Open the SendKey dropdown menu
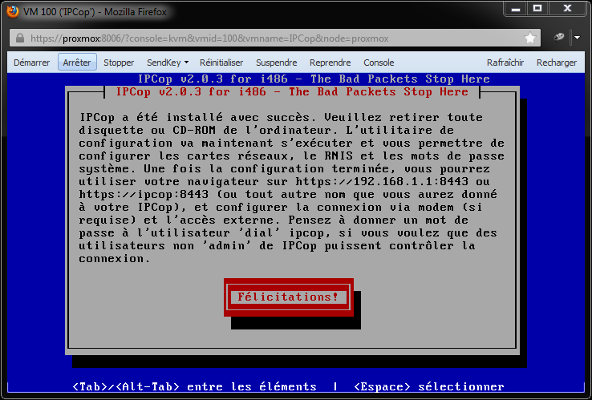592x400 pixels. pyautogui.click(x=167, y=63)
